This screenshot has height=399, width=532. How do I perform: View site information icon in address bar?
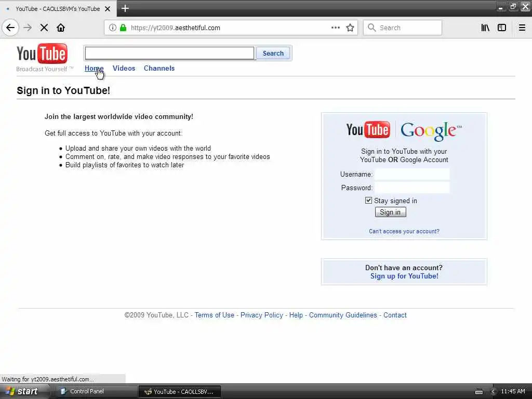click(x=112, y=28)
